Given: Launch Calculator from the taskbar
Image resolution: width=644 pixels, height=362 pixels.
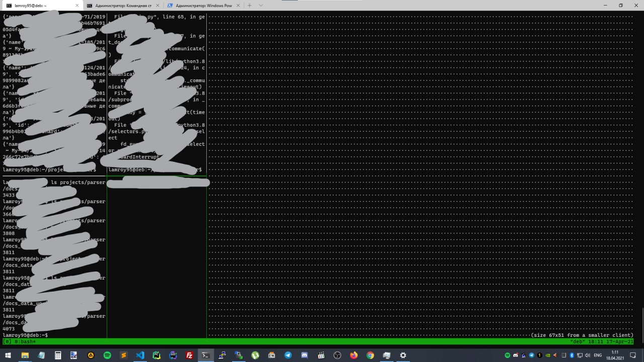Looking at the screenshot, I should tap(58, 355).
